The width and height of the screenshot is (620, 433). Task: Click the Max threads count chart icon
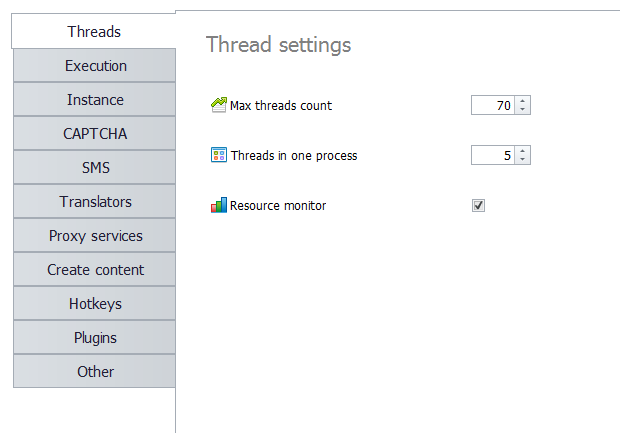tap(219, 105)
